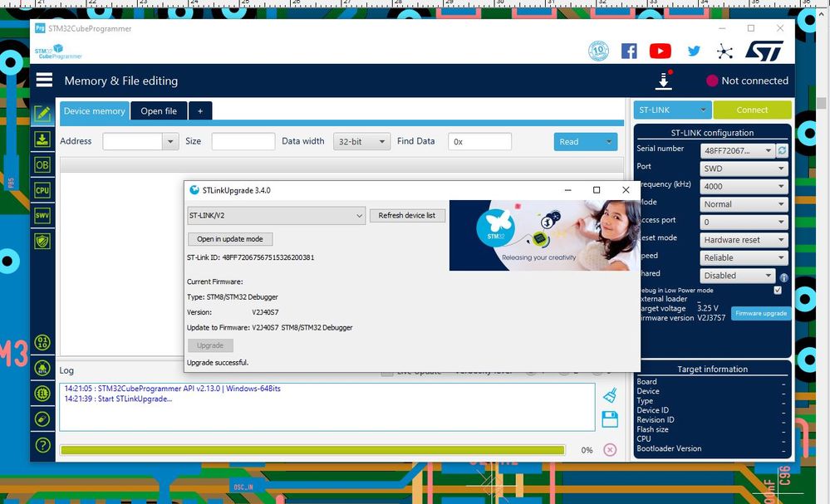
Task: Click the ST community network icon
Action: pyautogui.click(x=724, y=51)
